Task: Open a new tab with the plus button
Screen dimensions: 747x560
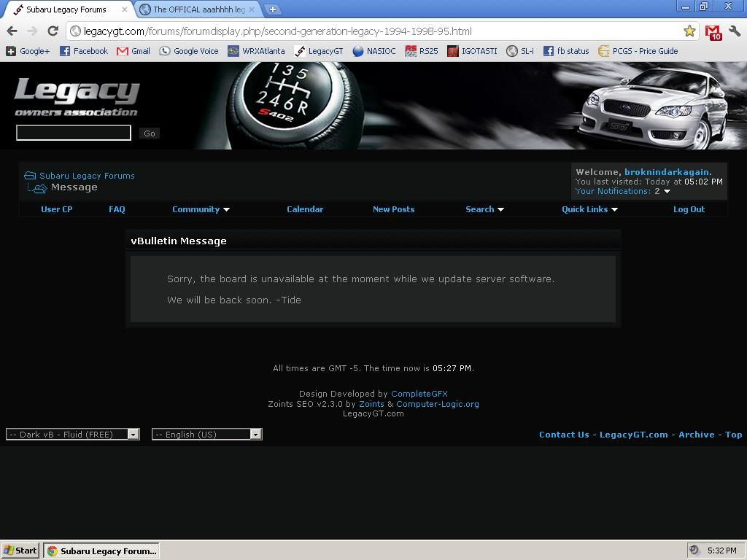Action: (273, 9)
